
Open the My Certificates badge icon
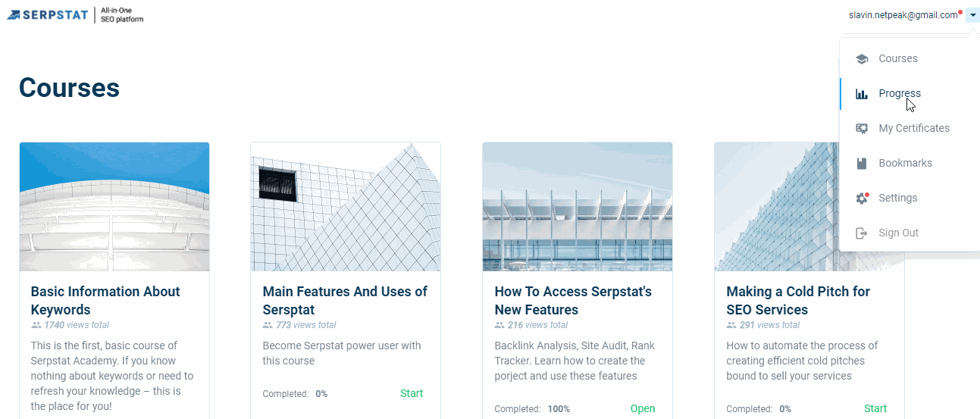[x=861, y=129]
